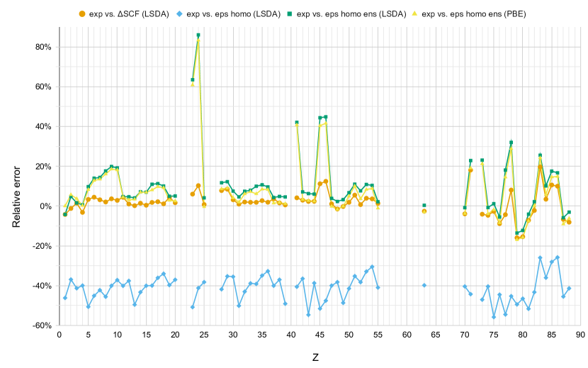
Task: Select legend label 'exp vs. eps homo ens (PBE)'
Action: [x=474, y=14]
